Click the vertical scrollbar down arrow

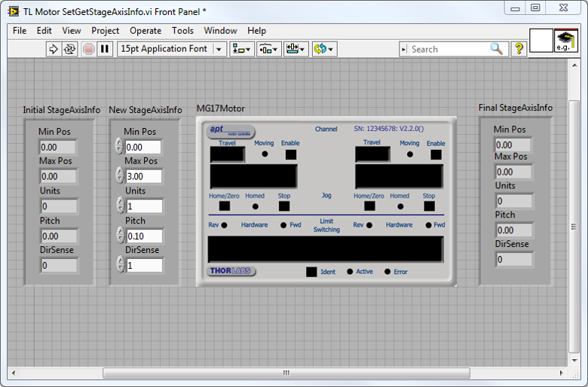[574, 361]
